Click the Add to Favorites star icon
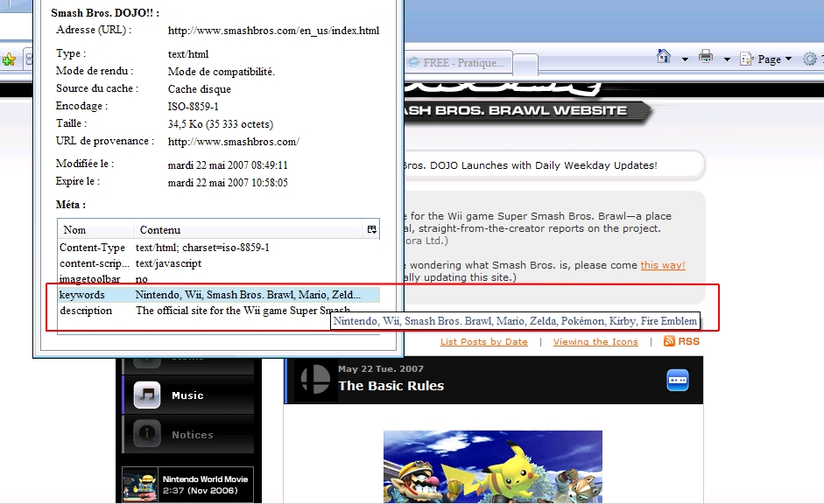The height and width of the screenshot is (504, 824). point(9,59)
